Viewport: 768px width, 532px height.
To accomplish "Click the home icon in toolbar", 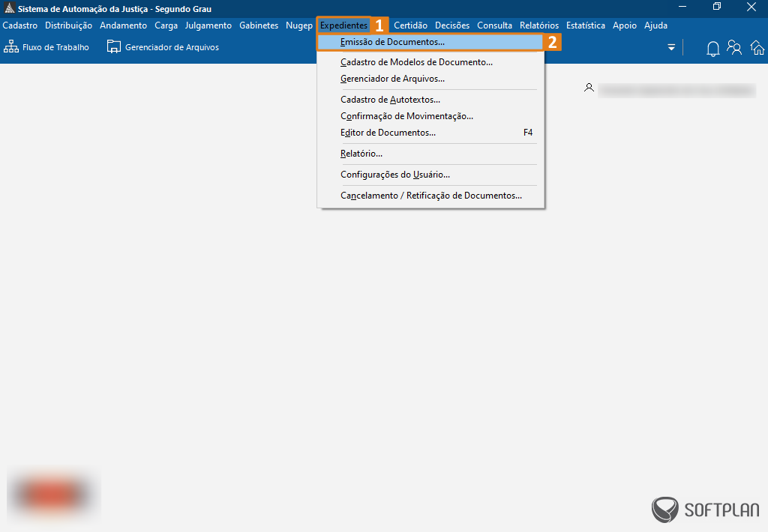I will (x=757, y=48).
